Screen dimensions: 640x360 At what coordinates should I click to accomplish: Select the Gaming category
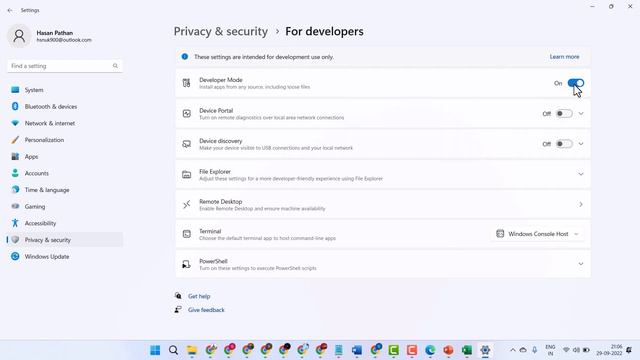[x=65, y=207]
